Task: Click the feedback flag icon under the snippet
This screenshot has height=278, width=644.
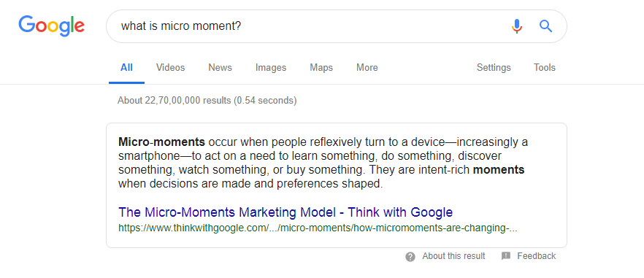Action: pos(506,256)
